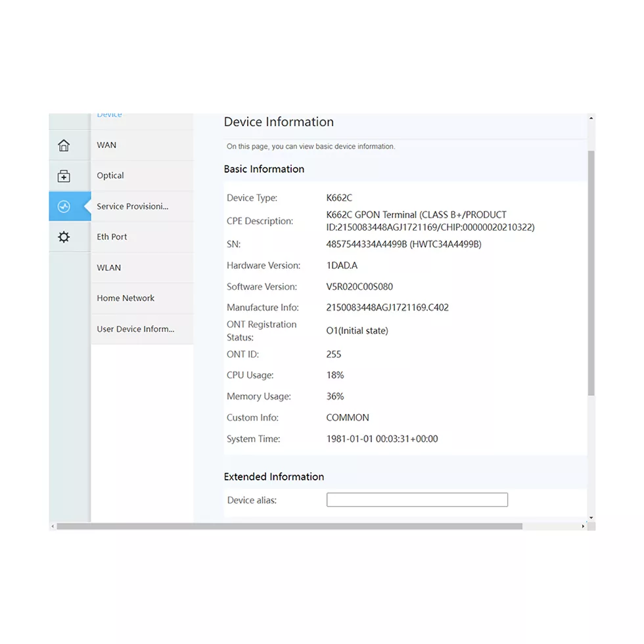
Task: Click the horizontal scrollbar right arrow
Action: pos(583,526)
